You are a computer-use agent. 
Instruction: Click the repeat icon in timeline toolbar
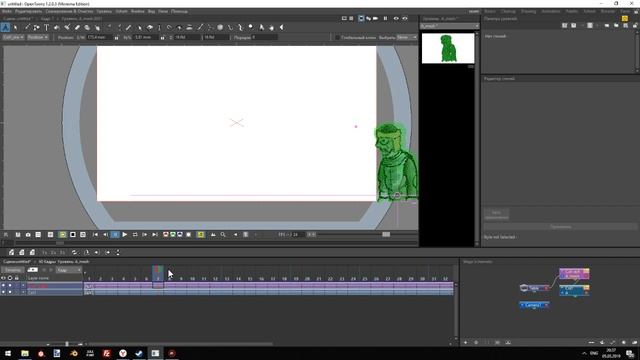(74, 253)
